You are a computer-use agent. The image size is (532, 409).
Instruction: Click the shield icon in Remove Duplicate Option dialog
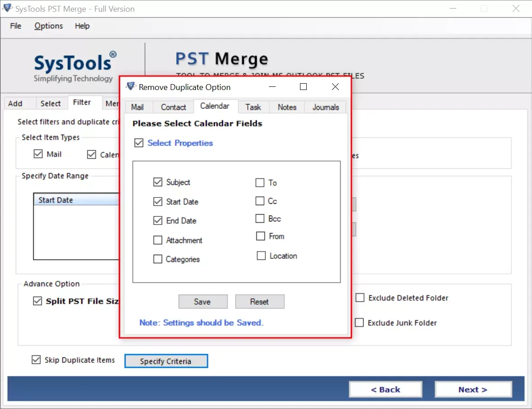point(131,87)
